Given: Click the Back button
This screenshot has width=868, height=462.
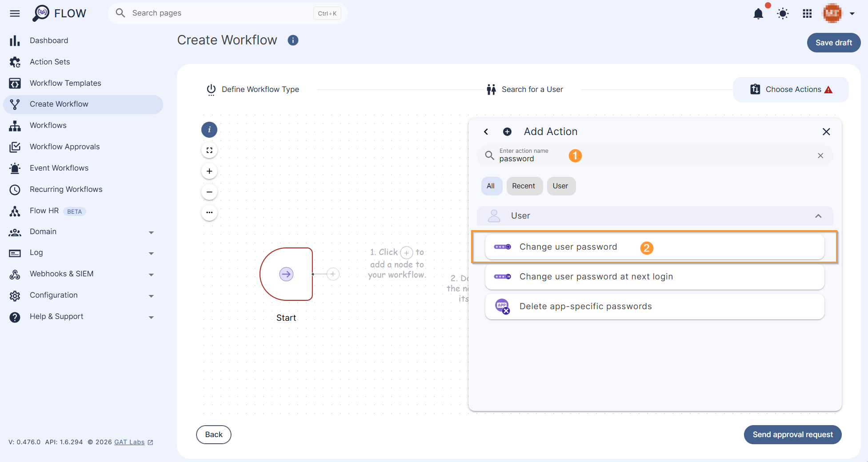Looking at the screenshot, I should [214, 434].
